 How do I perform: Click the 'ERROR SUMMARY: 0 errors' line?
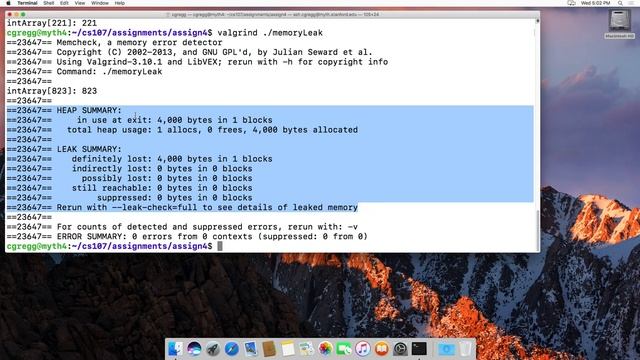212,236
